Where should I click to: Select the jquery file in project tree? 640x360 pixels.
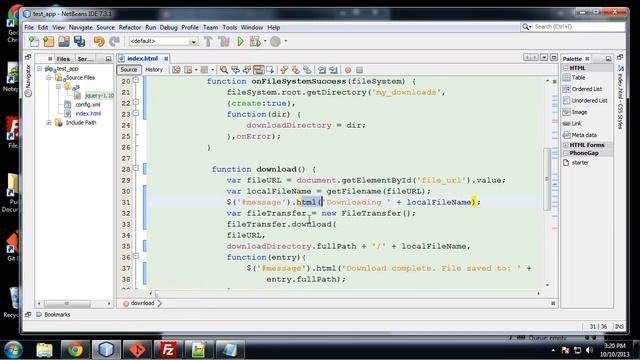coord(99,96)
